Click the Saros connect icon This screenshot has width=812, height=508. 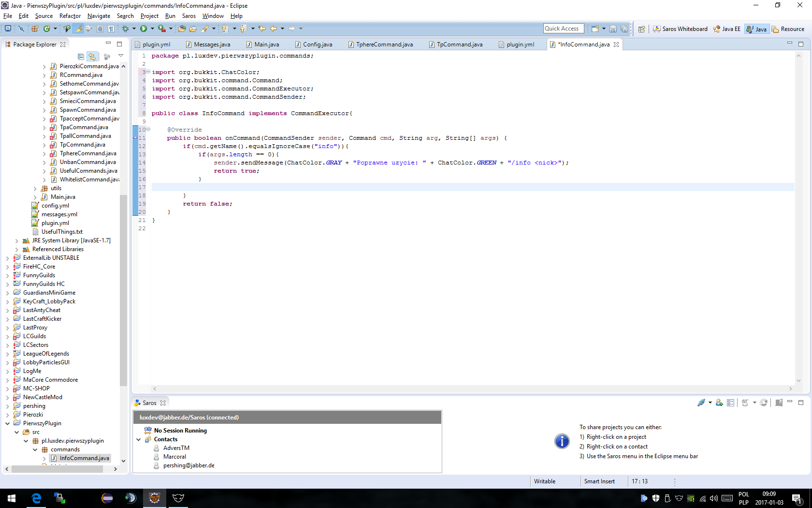coord(701,403)
